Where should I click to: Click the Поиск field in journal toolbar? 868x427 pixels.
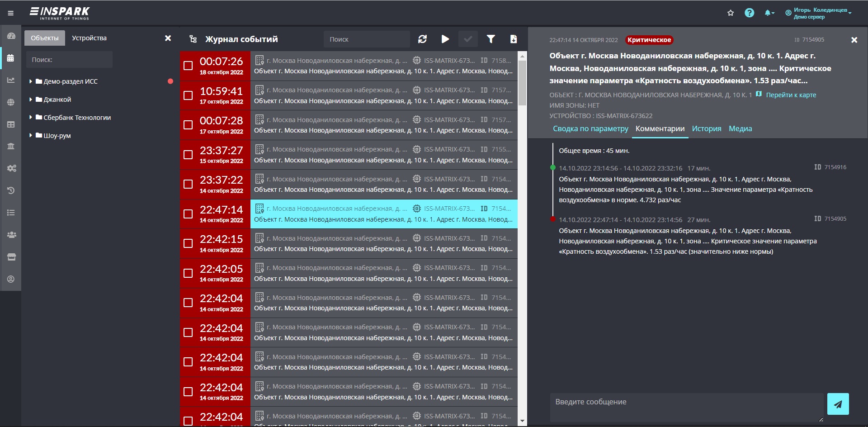click(x=367, y=39)
